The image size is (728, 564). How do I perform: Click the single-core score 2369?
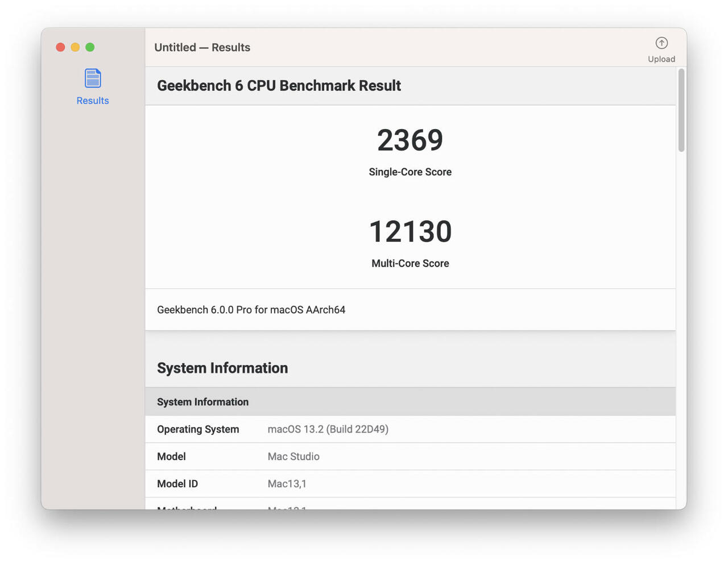tap(410, 140)
